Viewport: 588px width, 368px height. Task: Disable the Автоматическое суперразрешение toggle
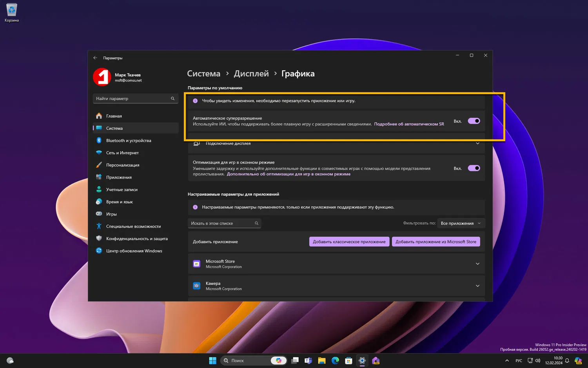(x=474, y=121)
